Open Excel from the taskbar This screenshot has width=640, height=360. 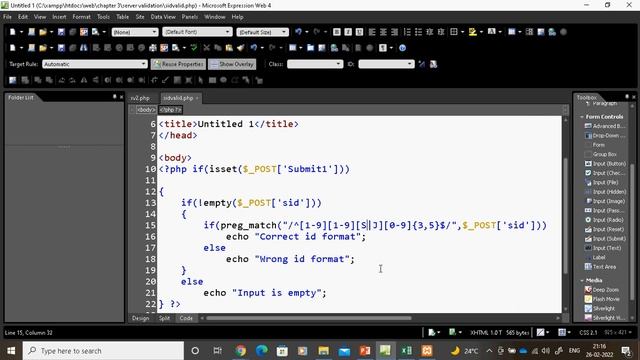point(406,351)
